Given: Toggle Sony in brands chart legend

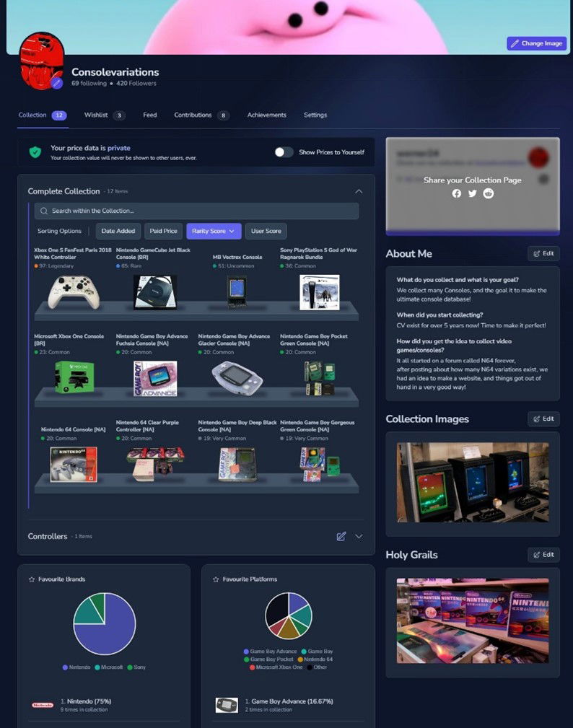Looking at the screenshot, I should click(x=136, y=667).
